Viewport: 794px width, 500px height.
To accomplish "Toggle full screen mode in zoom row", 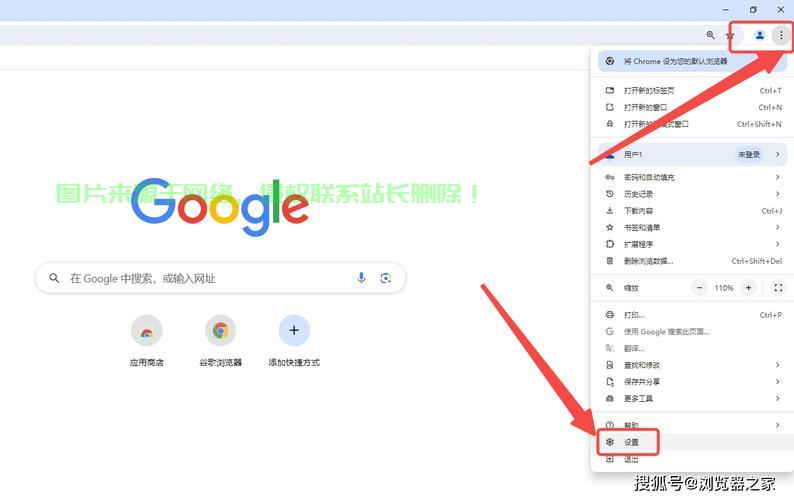I will [x=778, y=288].
